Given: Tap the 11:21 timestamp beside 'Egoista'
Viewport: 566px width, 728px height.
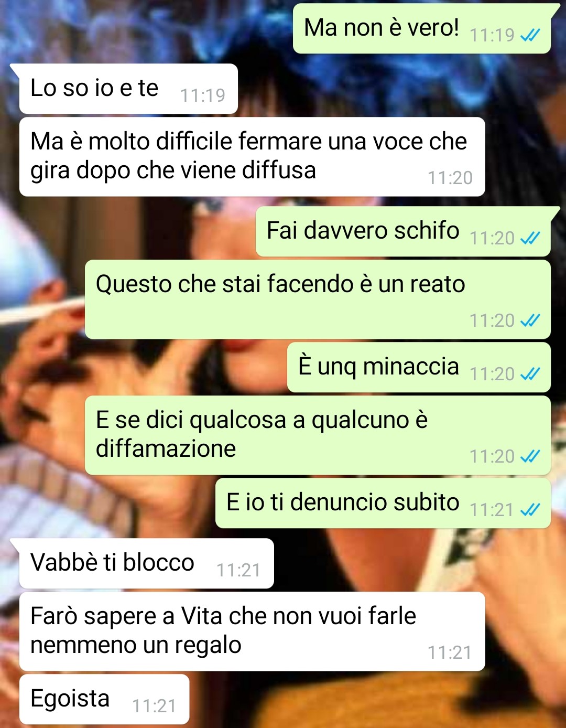Looking at the screenshot, I should (154, 706).
